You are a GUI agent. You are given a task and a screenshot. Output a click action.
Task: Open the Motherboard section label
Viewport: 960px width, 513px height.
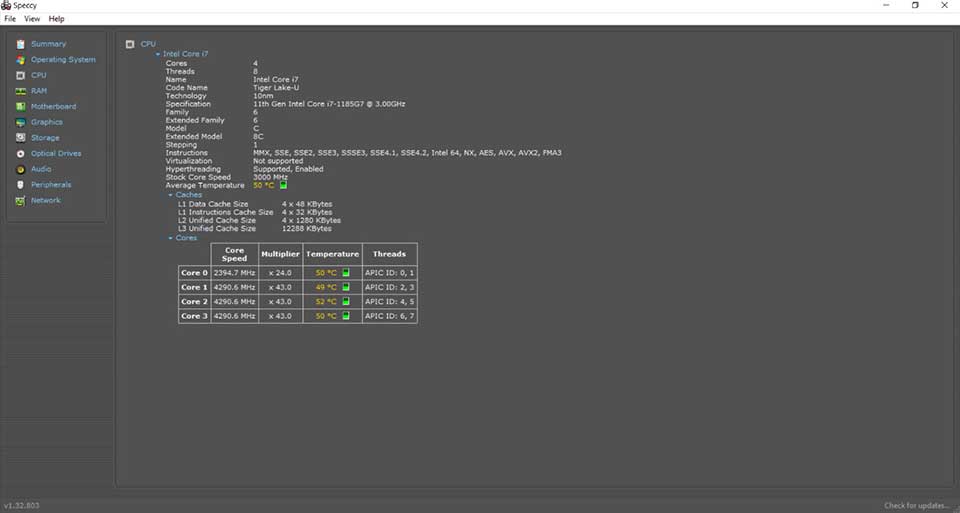53,107
